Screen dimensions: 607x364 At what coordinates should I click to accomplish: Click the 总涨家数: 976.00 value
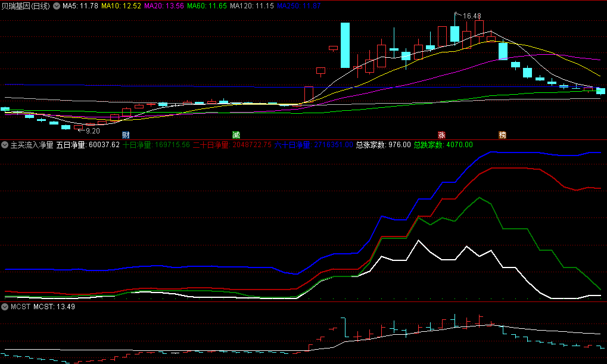click(x=383, y=145)
